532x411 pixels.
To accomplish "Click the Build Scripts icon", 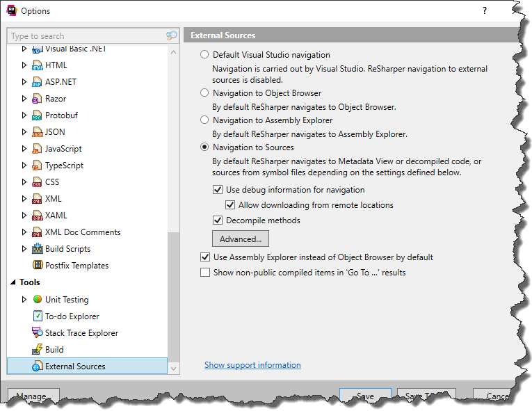I will click(x=37, y=249).
